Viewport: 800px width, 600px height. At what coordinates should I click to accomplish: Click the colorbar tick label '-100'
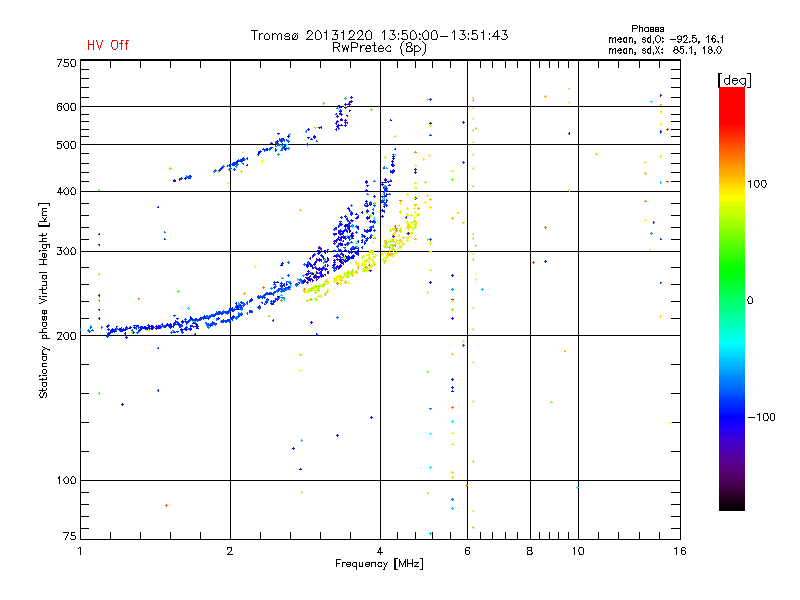(762, 417)
